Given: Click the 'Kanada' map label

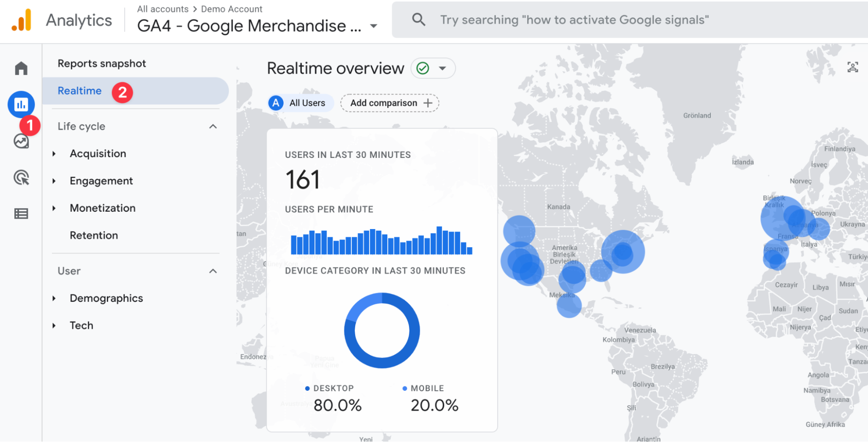Looking at the screenshot, I should click(558, 207).
